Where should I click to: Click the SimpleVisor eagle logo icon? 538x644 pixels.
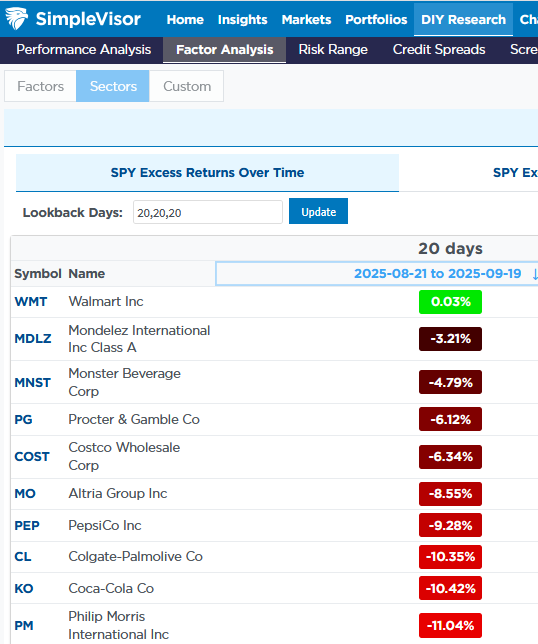(16, 18)
